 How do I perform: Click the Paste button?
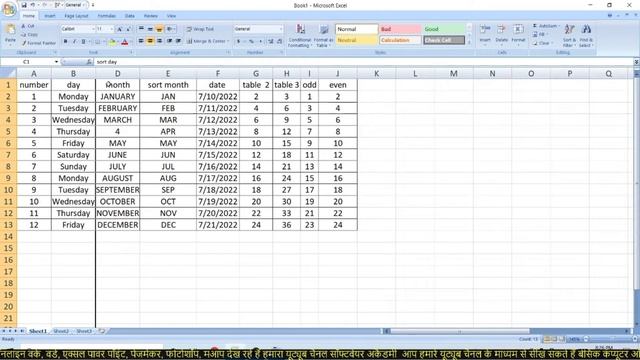point(10,34)
